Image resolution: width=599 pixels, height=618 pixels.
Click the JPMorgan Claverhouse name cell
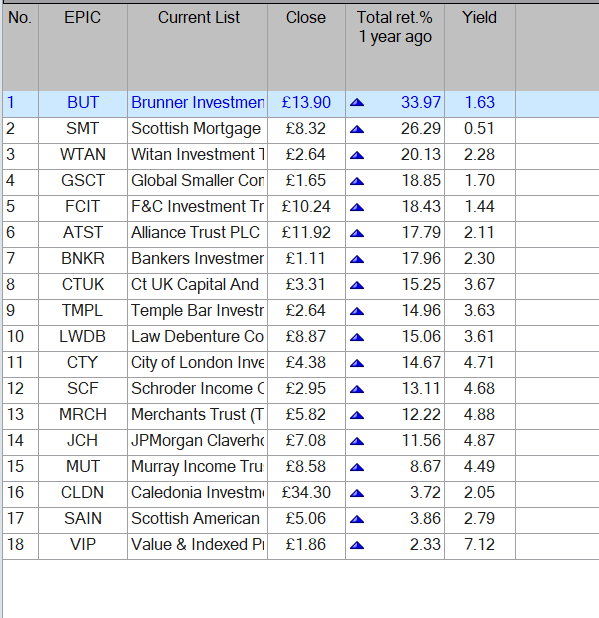coord(197,441)
